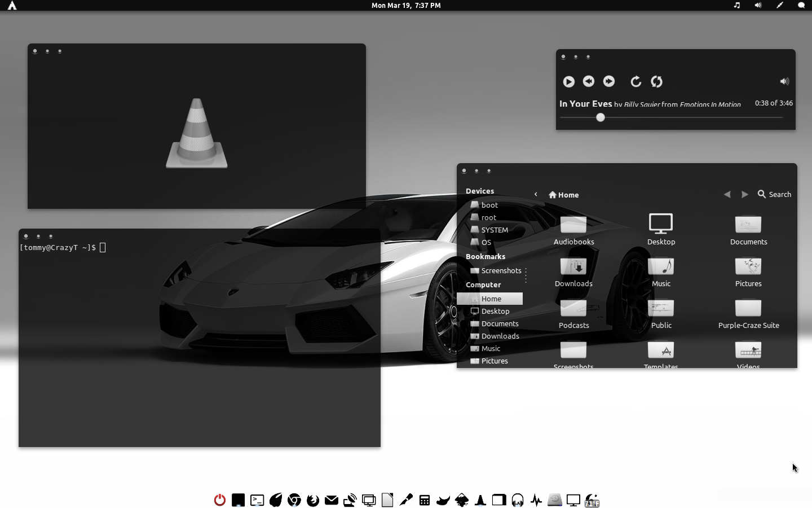This screenshot has width=812, height=508.
Task: Play the song in the music player
Action: pos(569,82)
